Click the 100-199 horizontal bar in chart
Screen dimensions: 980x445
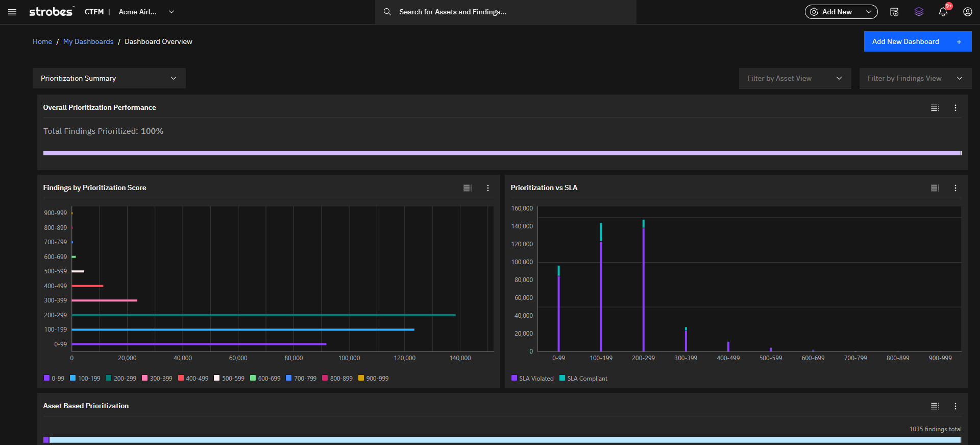[243, 330]
